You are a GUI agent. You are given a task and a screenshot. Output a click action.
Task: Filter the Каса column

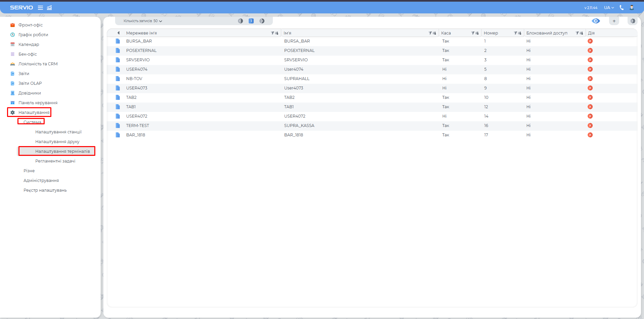click(x=473, y=33)
